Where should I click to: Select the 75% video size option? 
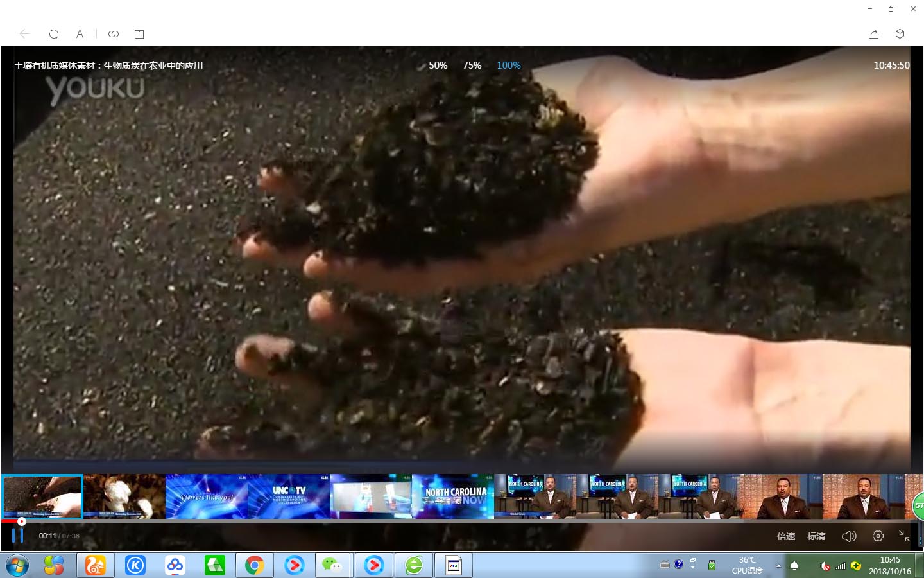tap(472, 66)
